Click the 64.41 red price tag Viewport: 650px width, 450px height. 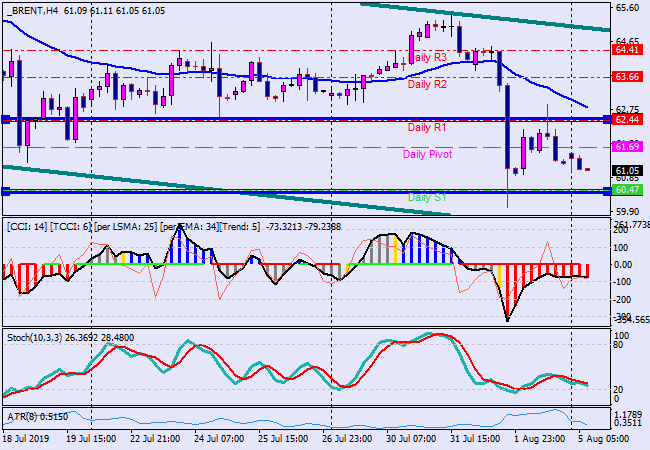(x=627, y=49)
